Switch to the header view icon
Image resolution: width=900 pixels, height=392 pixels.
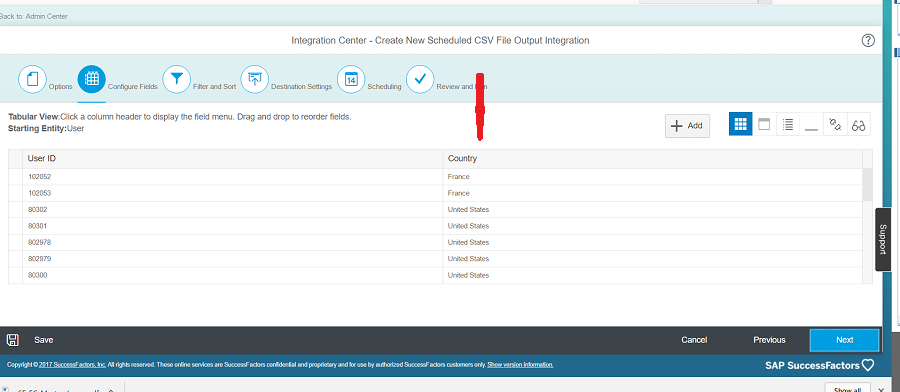[x=764, y=125]
